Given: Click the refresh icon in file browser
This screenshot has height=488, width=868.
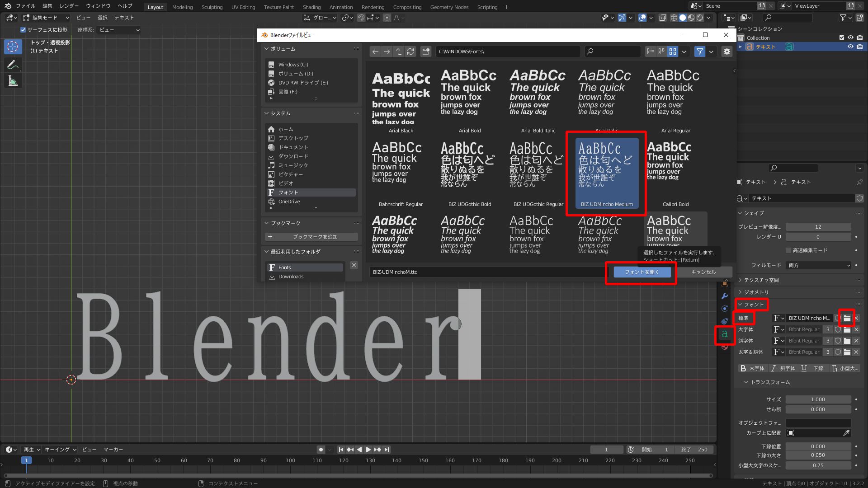Looking at the screenshot, I should [x=410, y=52].
